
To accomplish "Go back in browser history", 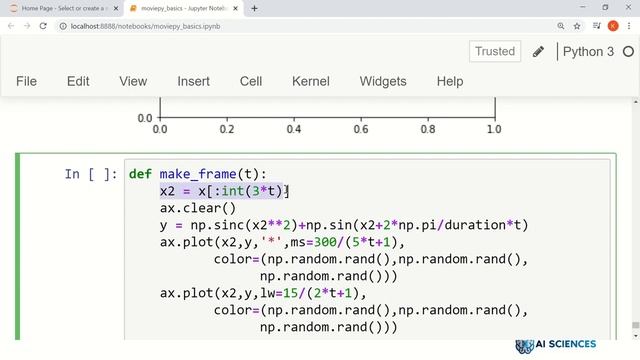I will pyautogui.click(x=11, y=26).
